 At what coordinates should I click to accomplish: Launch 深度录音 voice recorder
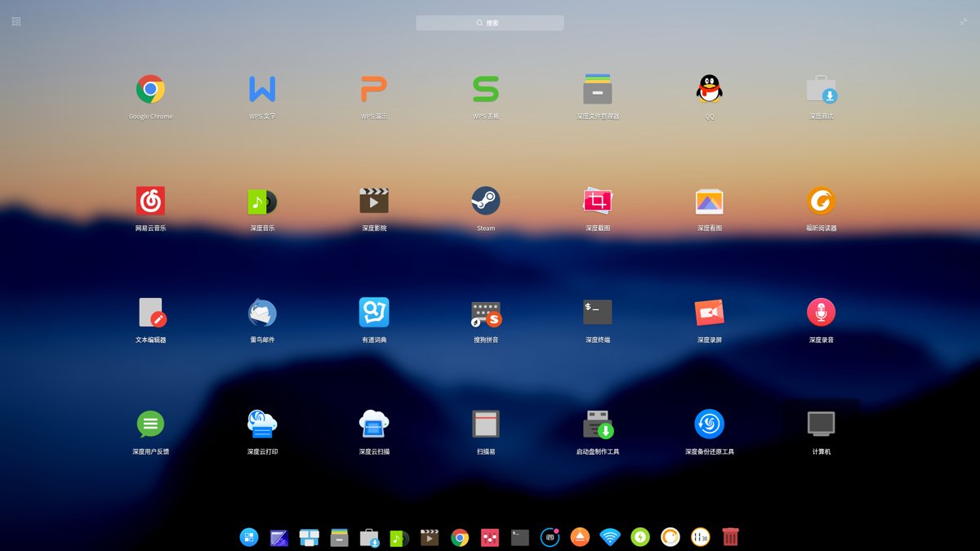coord(822,313)
